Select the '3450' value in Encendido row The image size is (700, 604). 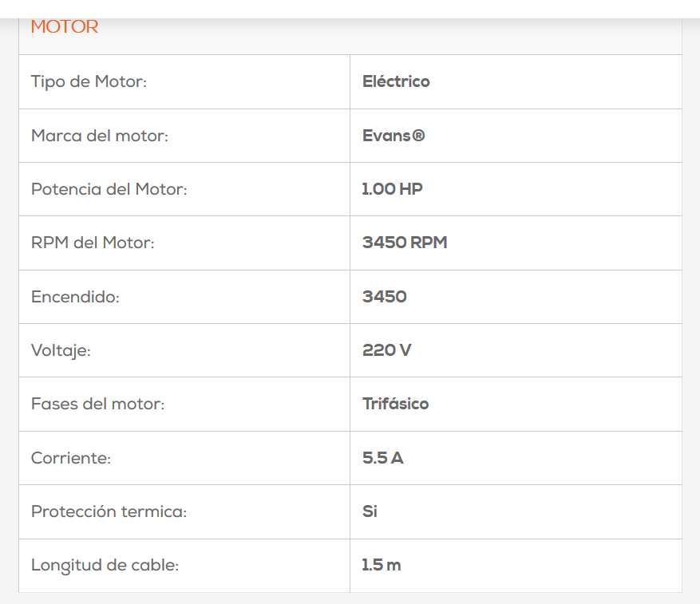[384, 297]
